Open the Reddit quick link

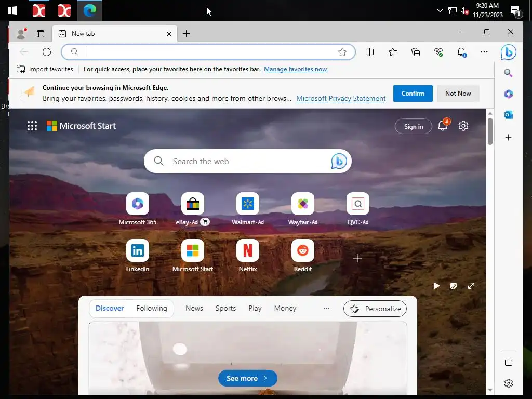coord(303,256)
